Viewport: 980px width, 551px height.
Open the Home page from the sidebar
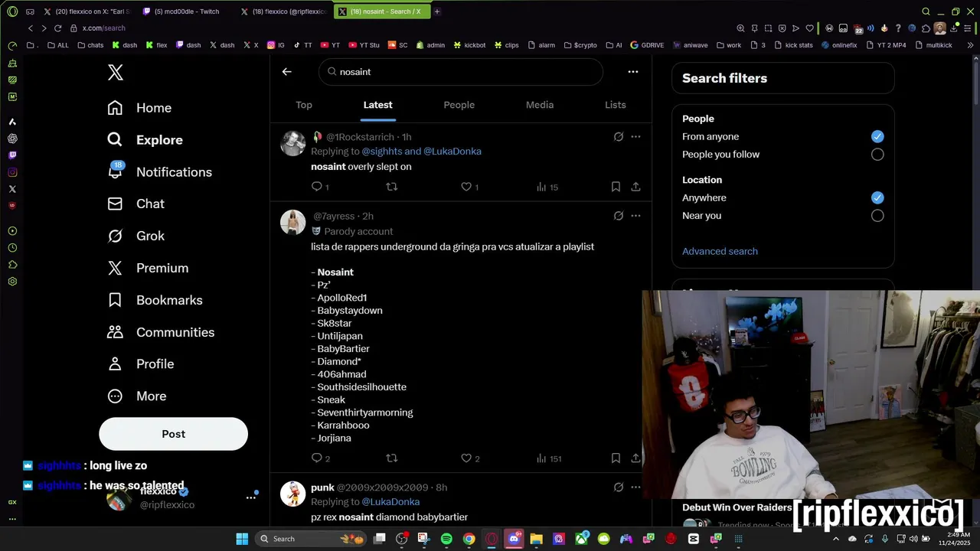pyautogui.click(x=139, y=108)
